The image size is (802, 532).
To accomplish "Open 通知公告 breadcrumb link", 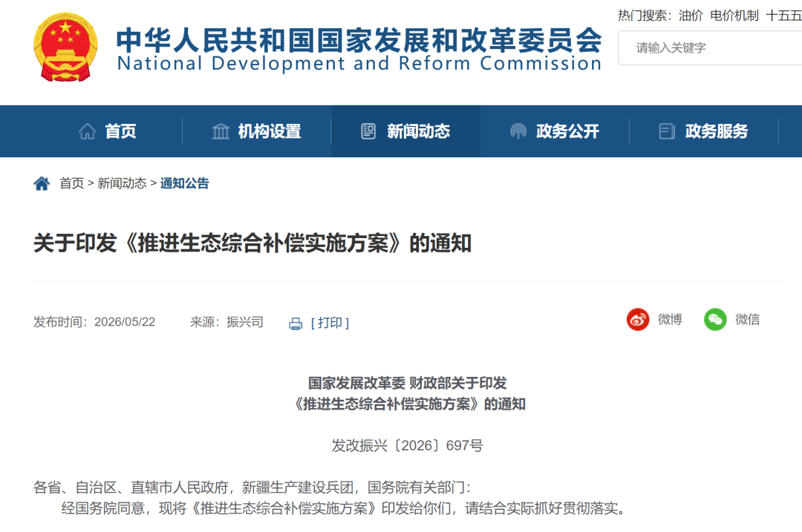I will click(185, 183).
